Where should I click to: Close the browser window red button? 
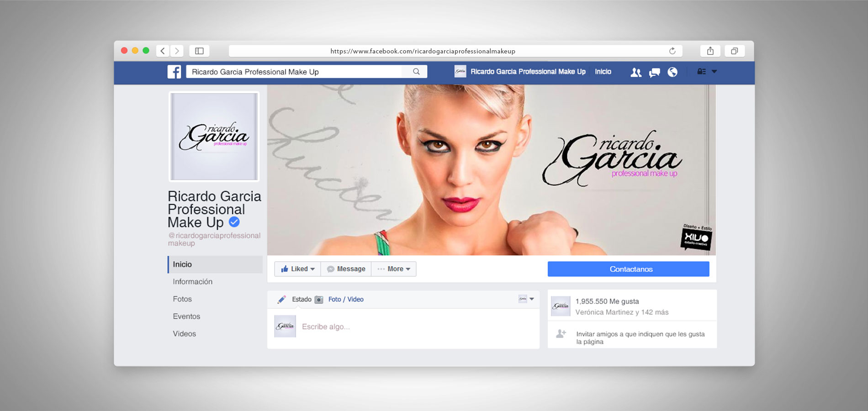pos(124,51)
